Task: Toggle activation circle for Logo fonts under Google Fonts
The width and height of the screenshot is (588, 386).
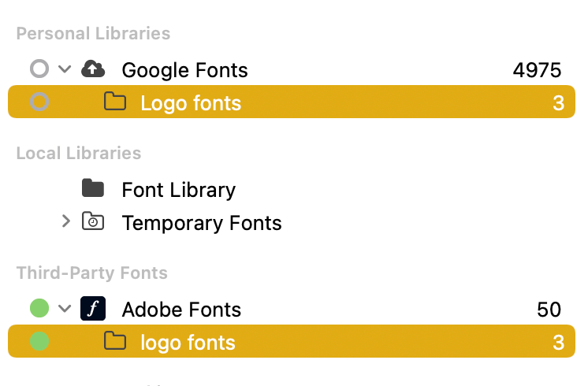Action: coord(39,102)
